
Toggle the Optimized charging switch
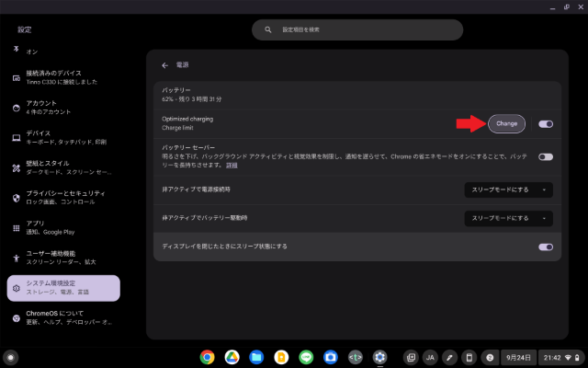[546, 123]
